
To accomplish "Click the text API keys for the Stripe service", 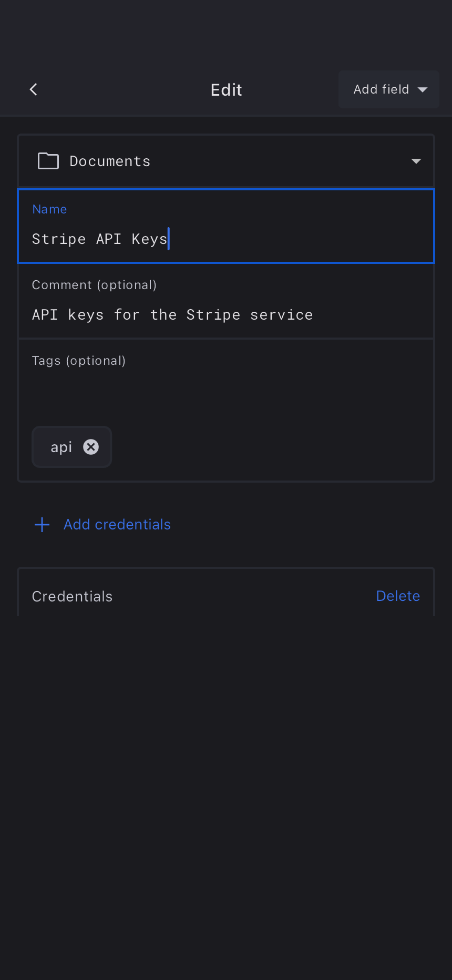I will coord(172,315).
